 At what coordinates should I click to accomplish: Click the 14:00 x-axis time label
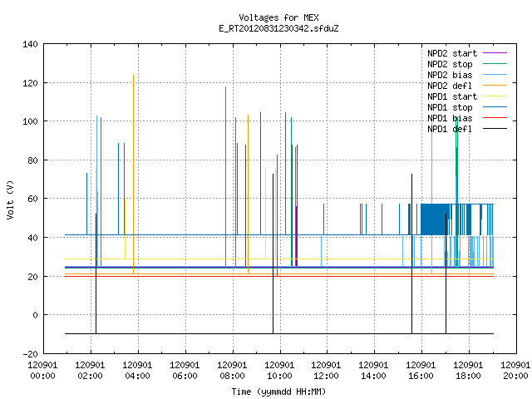pyautogui.click(x=373, y=376)
